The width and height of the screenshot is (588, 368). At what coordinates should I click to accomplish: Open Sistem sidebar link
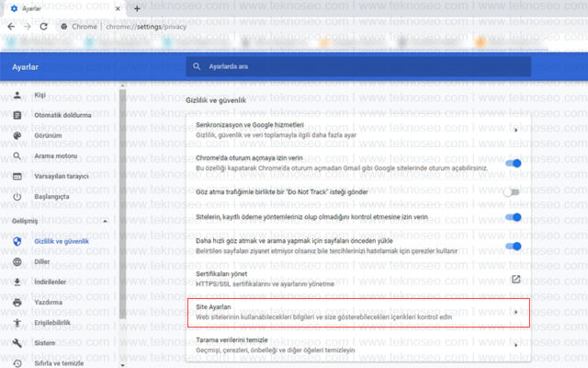click(45, 343)
